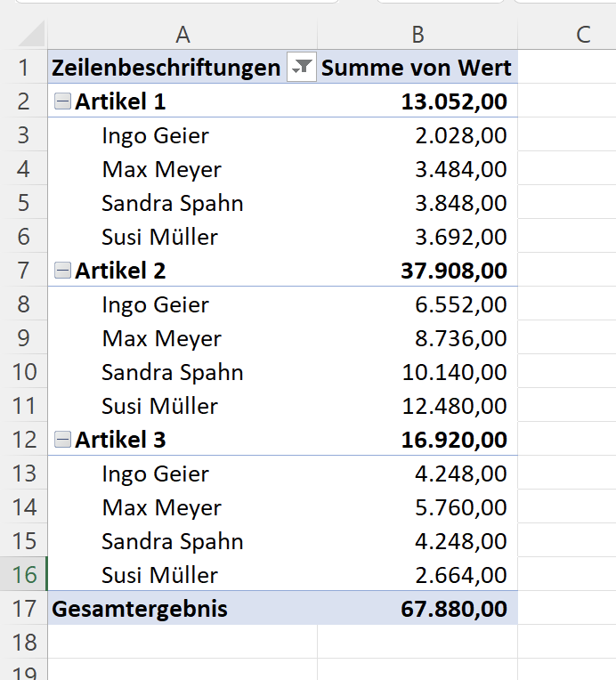Select the cell with 12.480,00
The image size is (616, 680).
tap(417, 406)
